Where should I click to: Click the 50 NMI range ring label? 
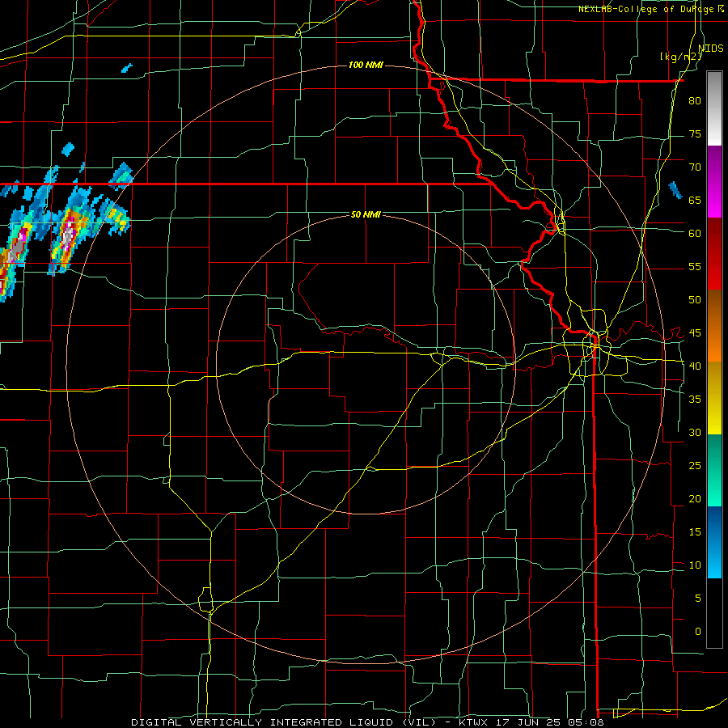pos(366,214)
